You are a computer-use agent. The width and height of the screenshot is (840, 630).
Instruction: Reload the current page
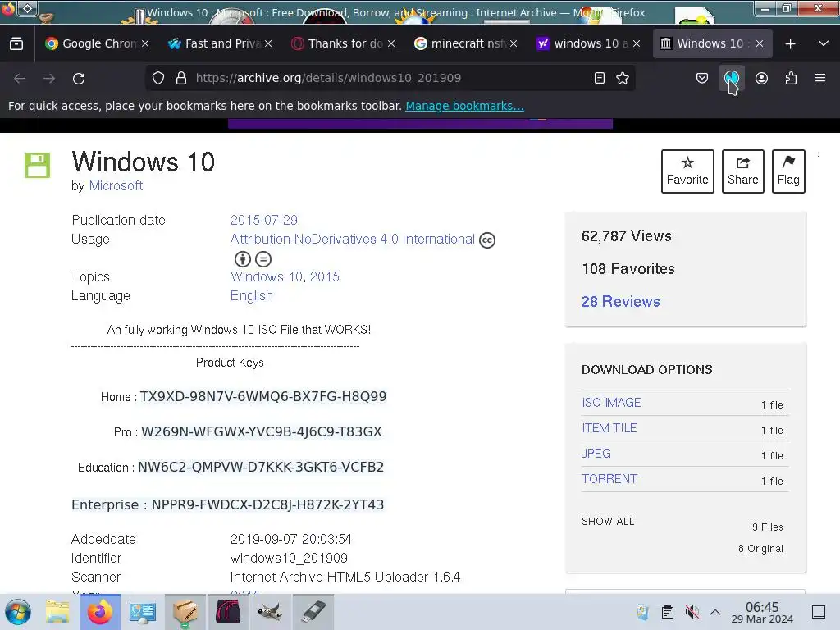tap(79, 78)
